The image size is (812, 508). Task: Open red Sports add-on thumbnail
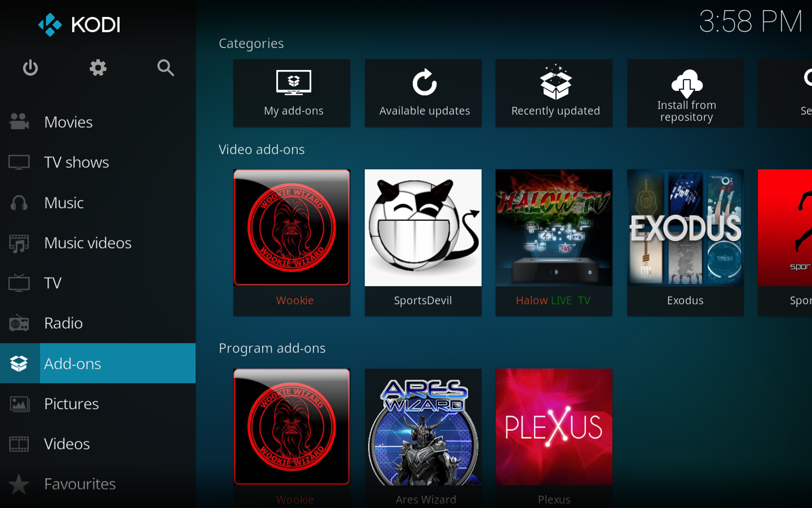pos(785,228)
